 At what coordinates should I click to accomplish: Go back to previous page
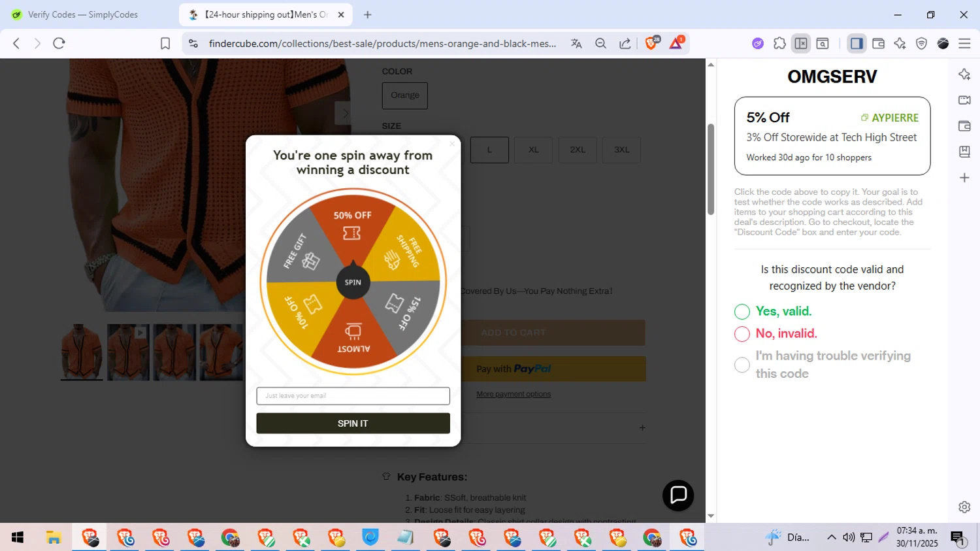(16, 43)
